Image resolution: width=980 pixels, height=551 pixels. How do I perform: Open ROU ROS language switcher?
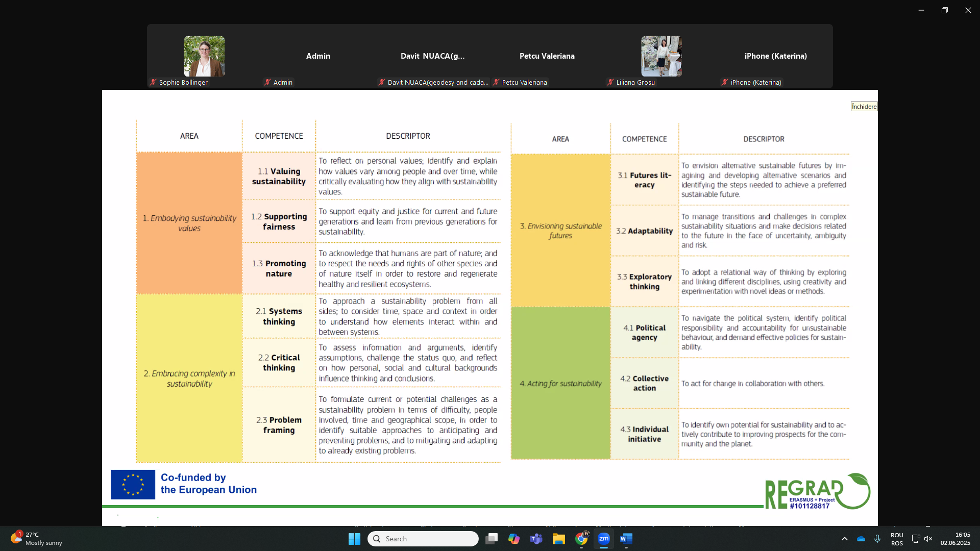click(x=897, y=539)
